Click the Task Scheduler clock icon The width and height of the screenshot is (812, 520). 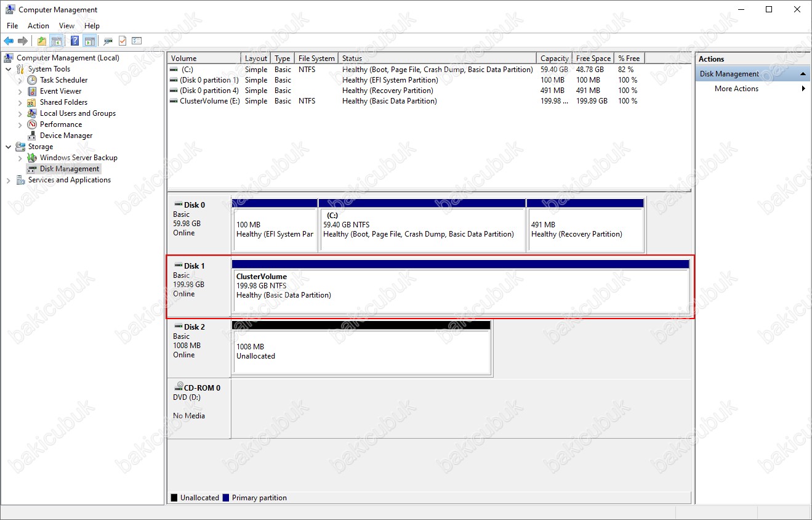(32, 80)
